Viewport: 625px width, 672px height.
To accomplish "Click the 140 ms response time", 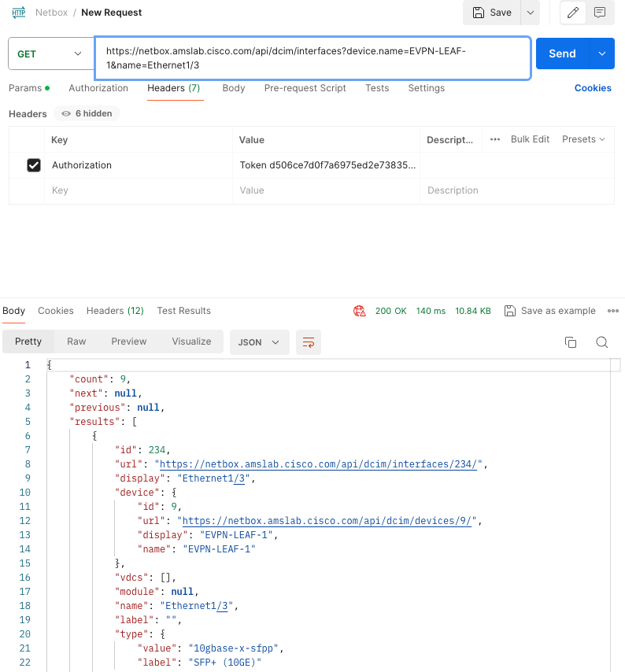I will (x=431, y=311).
